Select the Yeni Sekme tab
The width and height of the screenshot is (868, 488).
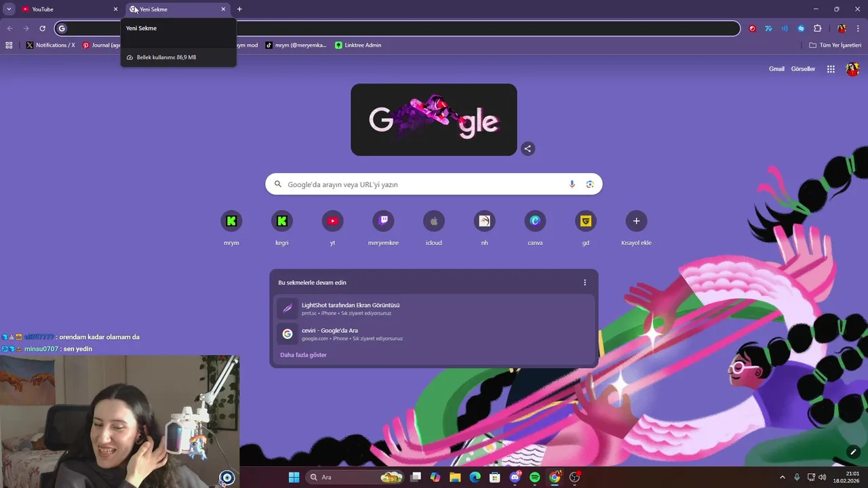pyautogui.click(x=178, y=9)
